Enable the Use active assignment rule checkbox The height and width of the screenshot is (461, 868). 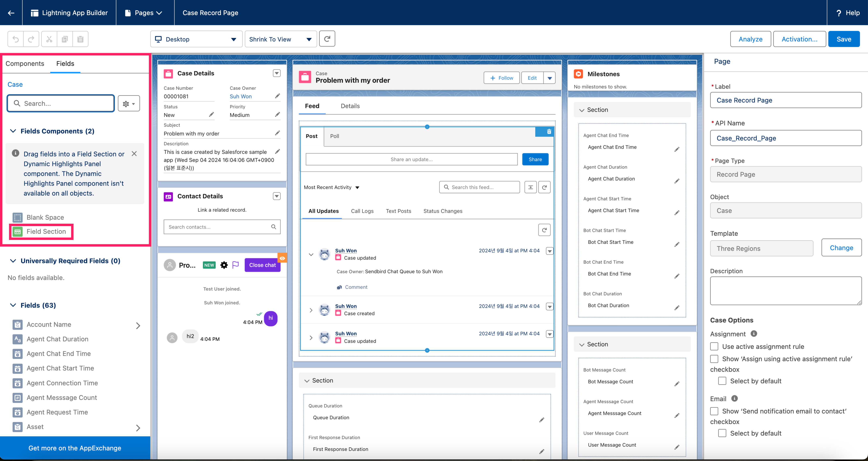(x=714, y=346)
